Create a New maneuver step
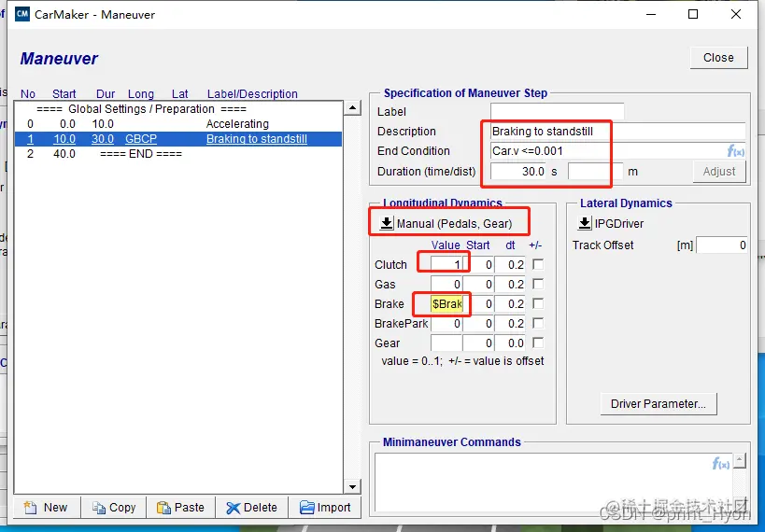This screenshot has width=765, height=532. (x=47, y=508)
